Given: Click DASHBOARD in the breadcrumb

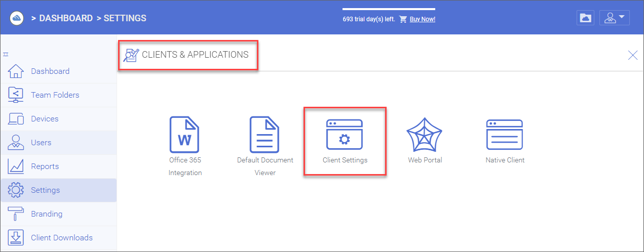Looking at the screenshot, I should click(x=66, y=18).
